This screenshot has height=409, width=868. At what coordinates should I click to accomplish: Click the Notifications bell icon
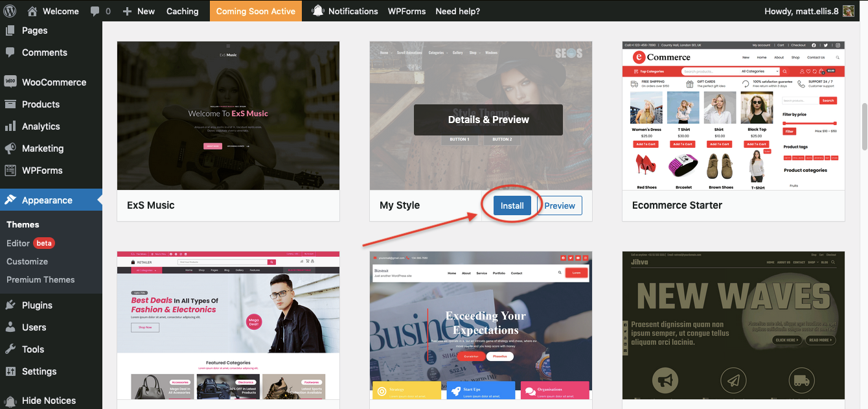(317, 11)
